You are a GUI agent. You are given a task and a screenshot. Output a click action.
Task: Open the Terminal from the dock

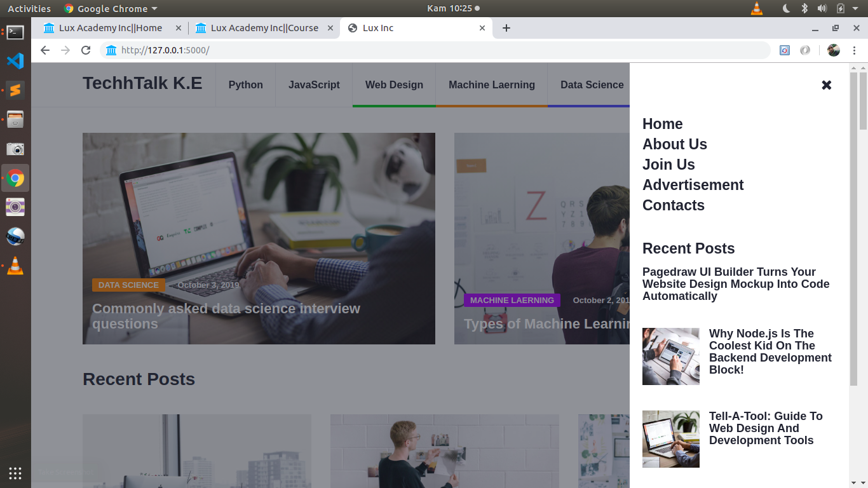pyautogui.click(x=15, y=32)
